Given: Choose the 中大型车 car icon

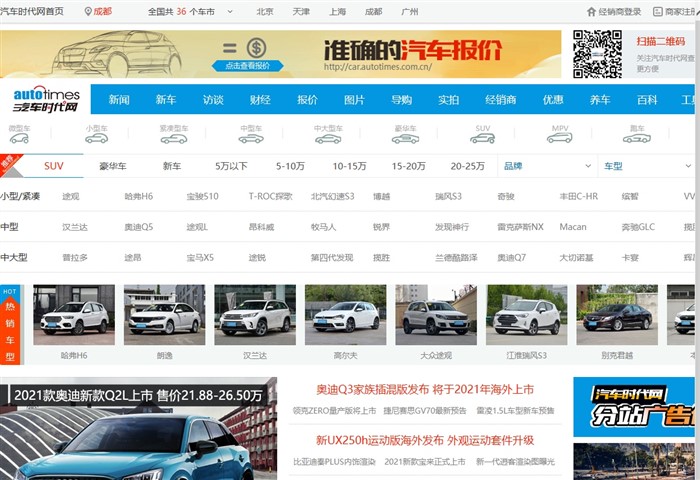Looking at the screenshot, I should point(328,139).
